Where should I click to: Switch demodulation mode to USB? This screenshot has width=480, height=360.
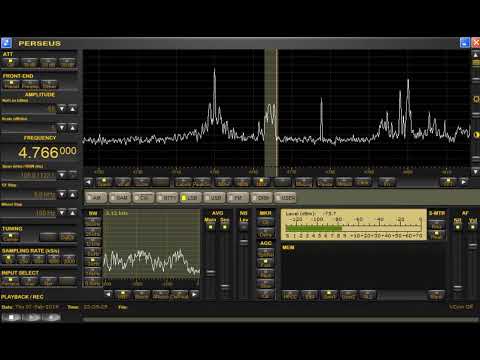coord(214,197)
